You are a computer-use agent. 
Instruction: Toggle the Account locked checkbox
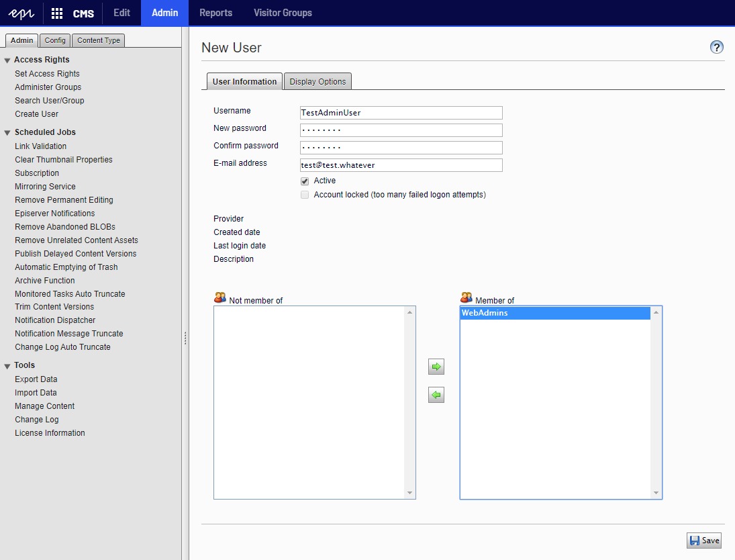click(x=305, y=195)
